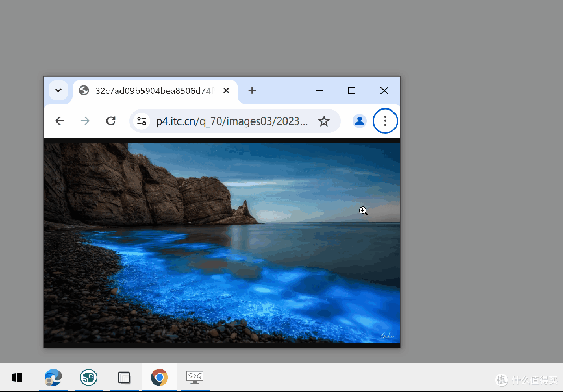Viewport: 563px width, 392px height.
Task: Open the Chrome tab search dropdown
Action: 58,90
